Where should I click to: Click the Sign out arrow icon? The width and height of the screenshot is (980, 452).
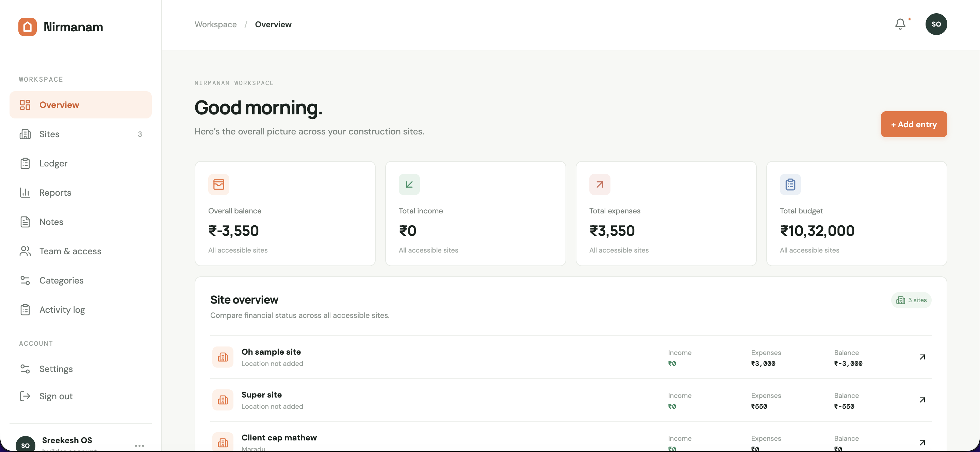click(25, 396)
